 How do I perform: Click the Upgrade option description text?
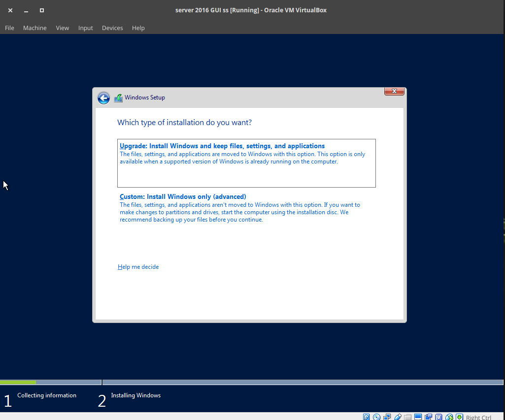pos(242,158)
